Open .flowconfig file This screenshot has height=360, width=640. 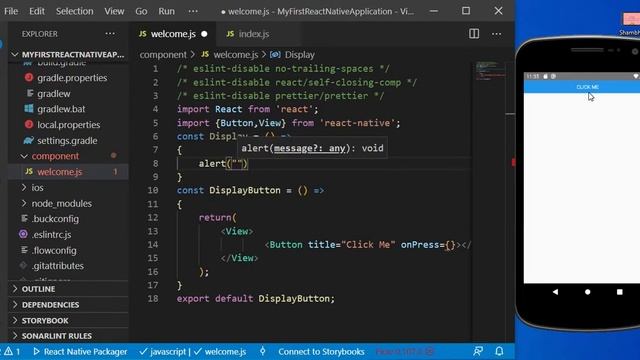54,250
